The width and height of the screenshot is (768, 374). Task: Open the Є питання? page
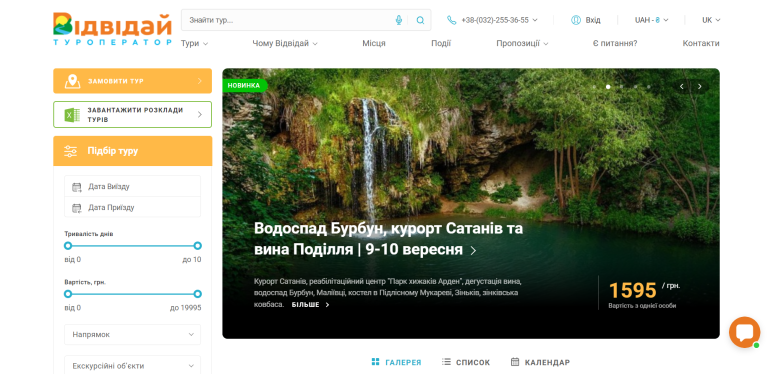[x=615, y=44]
